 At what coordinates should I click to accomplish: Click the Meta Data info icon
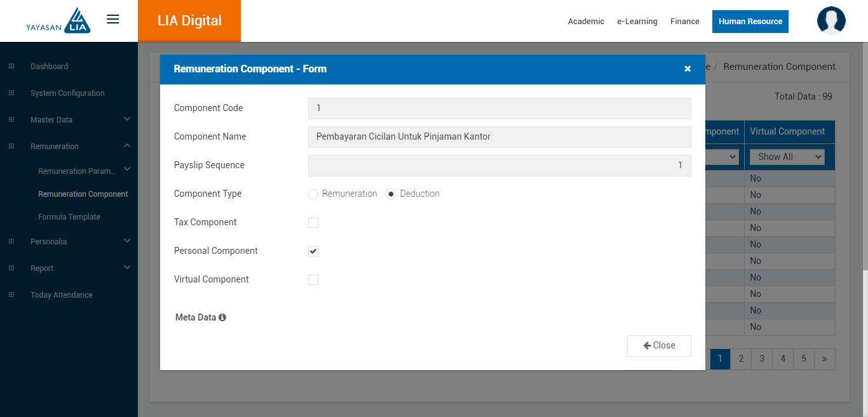click(x=222, y=317)
